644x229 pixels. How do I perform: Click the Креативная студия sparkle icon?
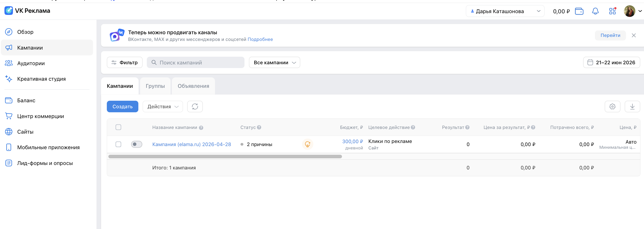(9, 79)
